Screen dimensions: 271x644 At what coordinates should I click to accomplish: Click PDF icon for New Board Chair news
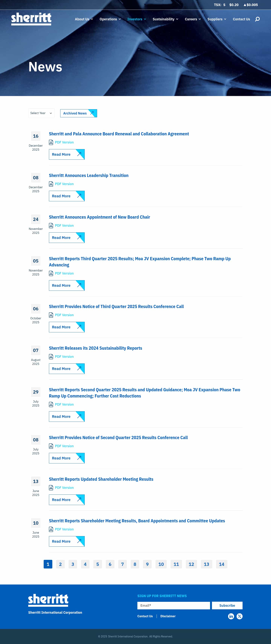[51, 226]
